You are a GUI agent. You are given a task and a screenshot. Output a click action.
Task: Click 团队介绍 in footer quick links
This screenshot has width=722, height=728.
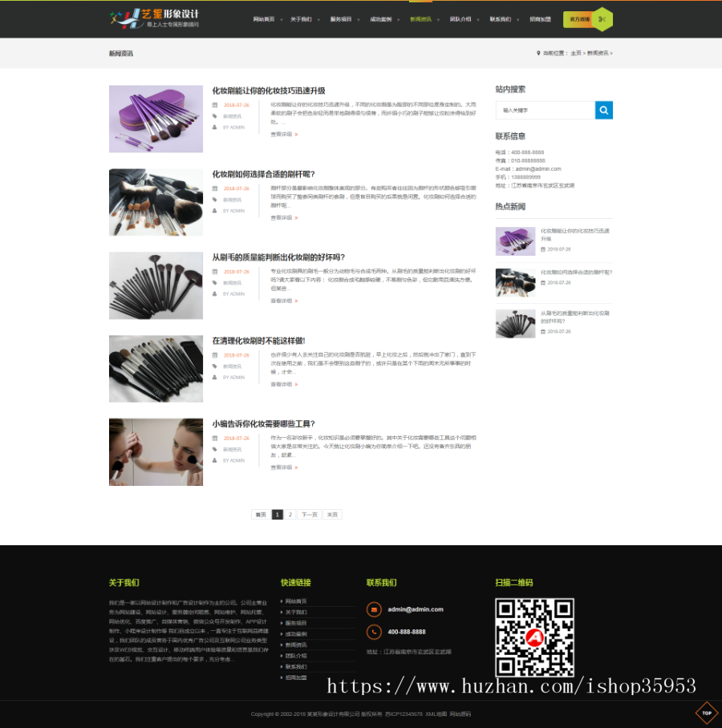pyautogui.click(x=296, y=656)
